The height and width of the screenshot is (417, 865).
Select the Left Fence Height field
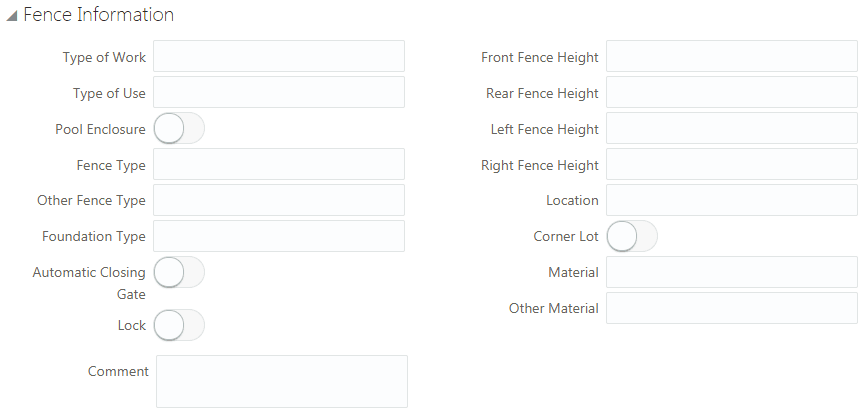click(732, 129)
